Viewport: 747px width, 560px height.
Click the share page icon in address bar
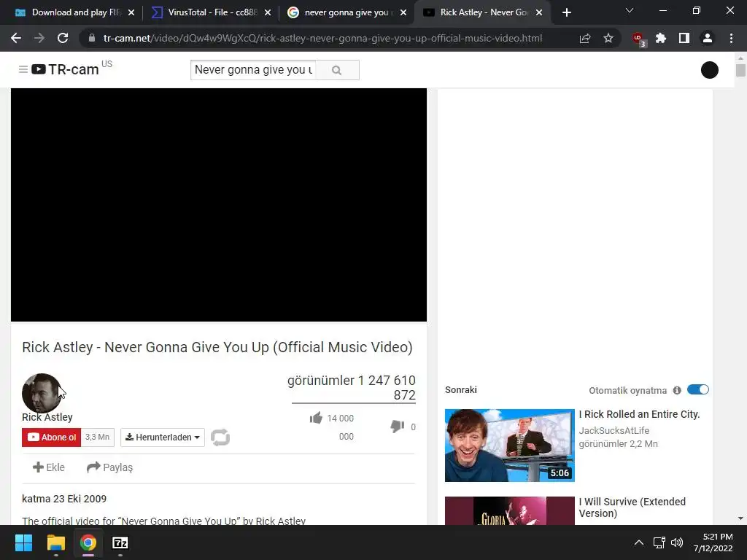click(x=584, y=38)
